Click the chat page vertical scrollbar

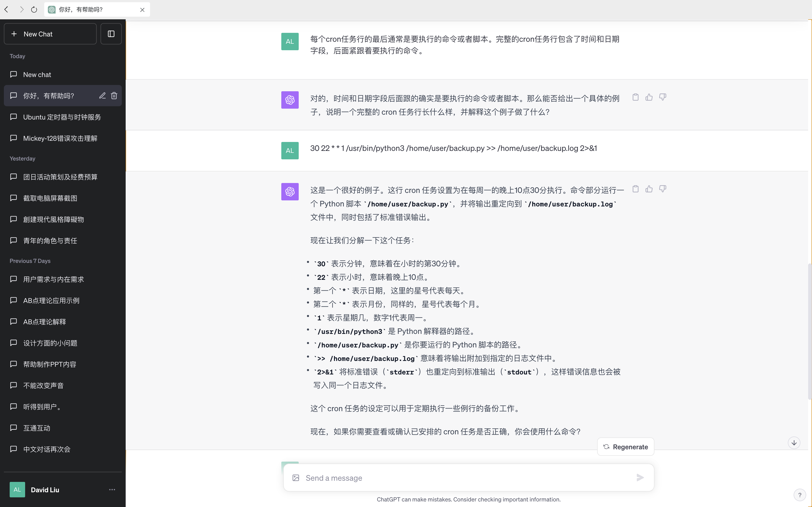[809, 332]
